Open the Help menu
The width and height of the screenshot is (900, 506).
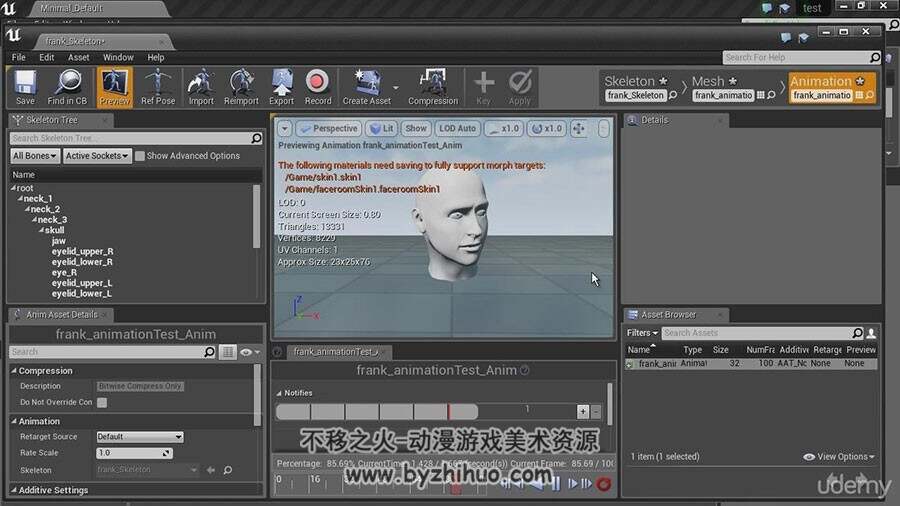(x=156, y=57)
